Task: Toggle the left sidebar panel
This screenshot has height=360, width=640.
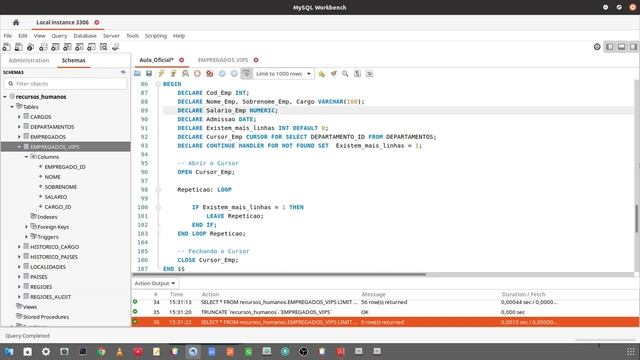Action: 609,47
